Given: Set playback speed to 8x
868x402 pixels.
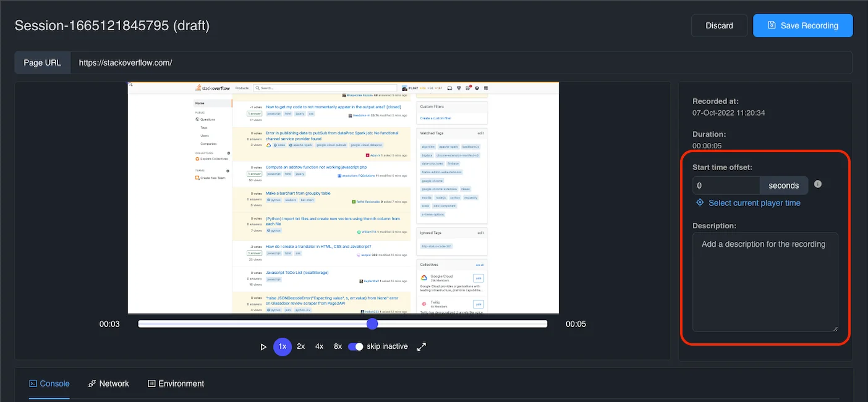Looking at the screenshot, I should [x=338, y=346].
